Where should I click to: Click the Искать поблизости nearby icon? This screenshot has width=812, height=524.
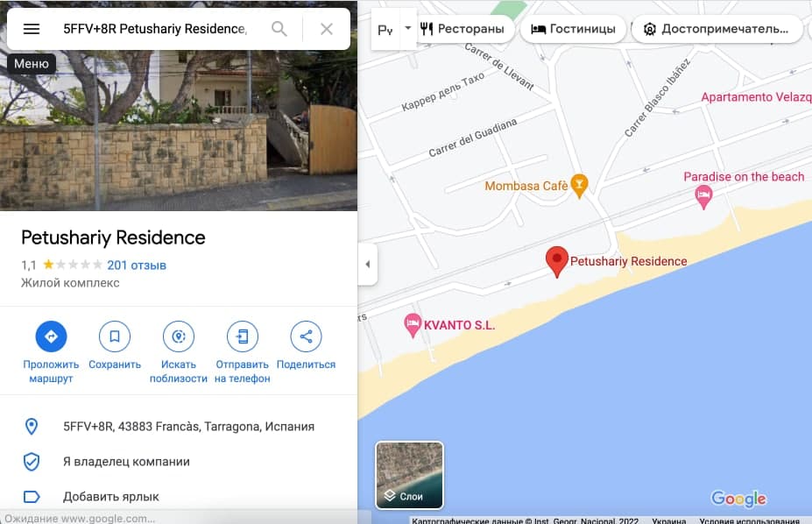(179, 336)
